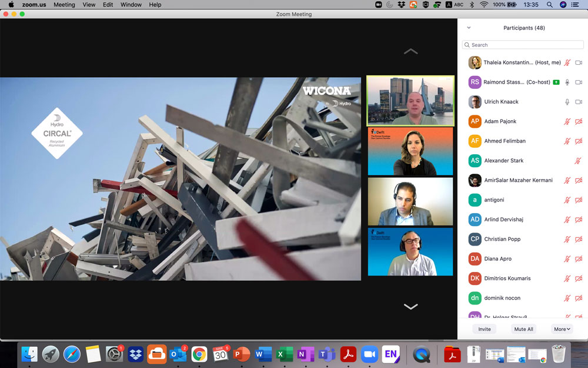Image resolution: width=588 pixels, height=368 pixels.
Task: Click the participant Search field
Action: pyautogui.click(x=523, y=45)
